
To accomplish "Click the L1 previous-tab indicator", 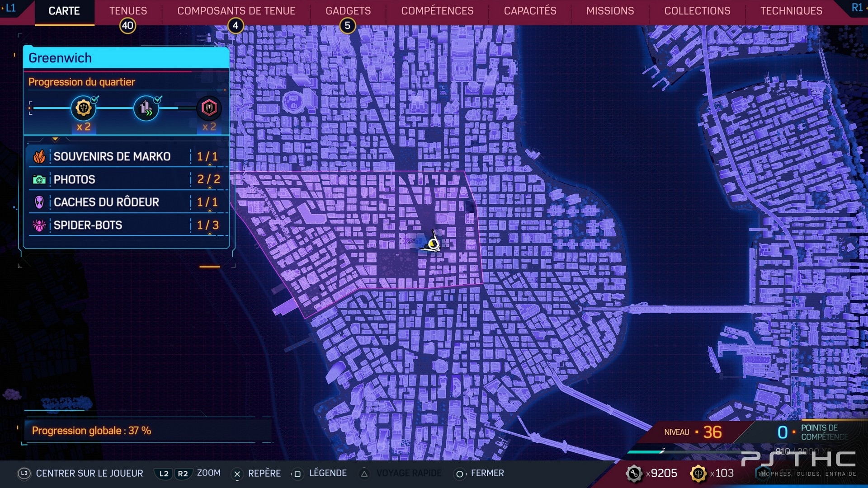I will (x=10, y=8).
